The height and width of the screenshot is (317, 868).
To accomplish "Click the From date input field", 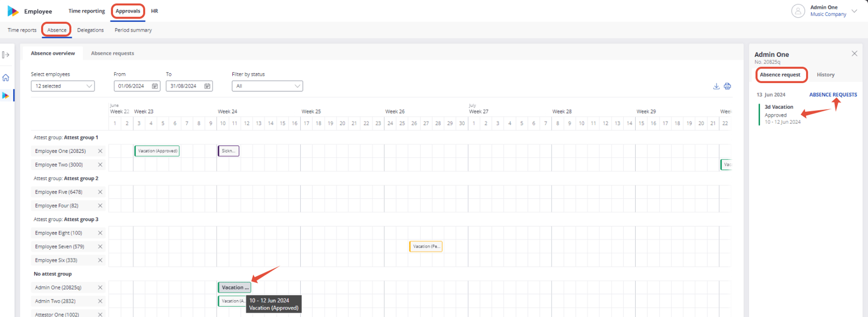I will coord(134,86).
